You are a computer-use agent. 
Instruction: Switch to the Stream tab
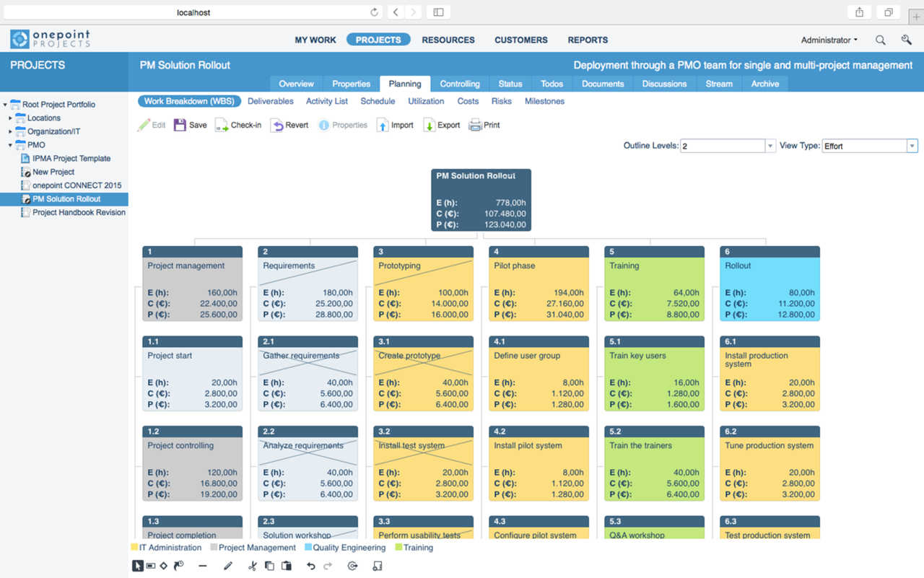pos(719,84)
